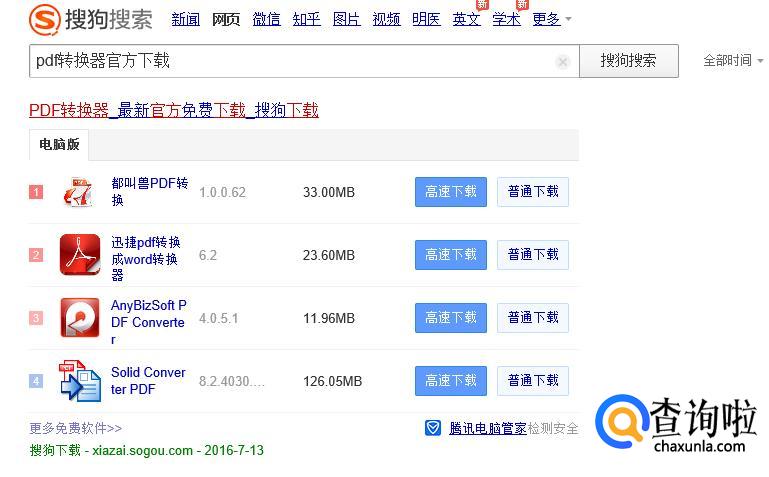Click version text 6.2

pyautogui.click(x=208, y=255)
